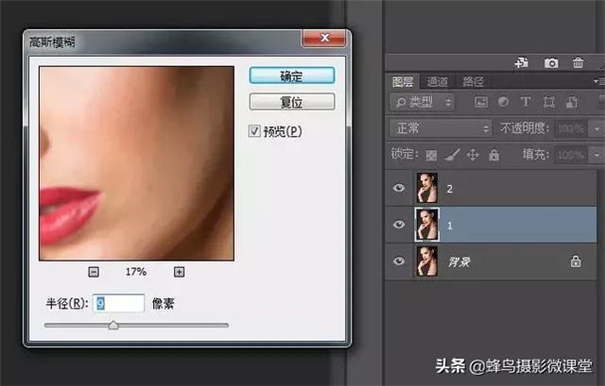Lock position move arrows icon
Screen dimensions: 605x386
(473, 155)
